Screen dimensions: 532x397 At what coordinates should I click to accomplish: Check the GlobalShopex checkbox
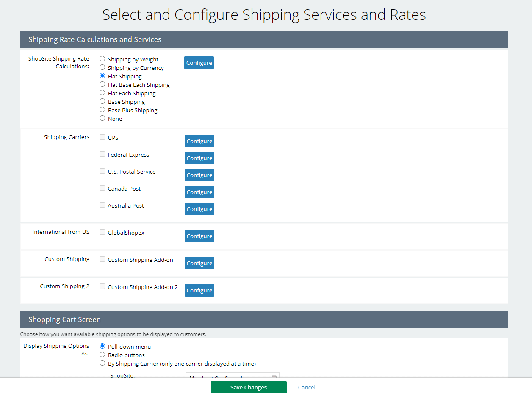click(102, 232)
